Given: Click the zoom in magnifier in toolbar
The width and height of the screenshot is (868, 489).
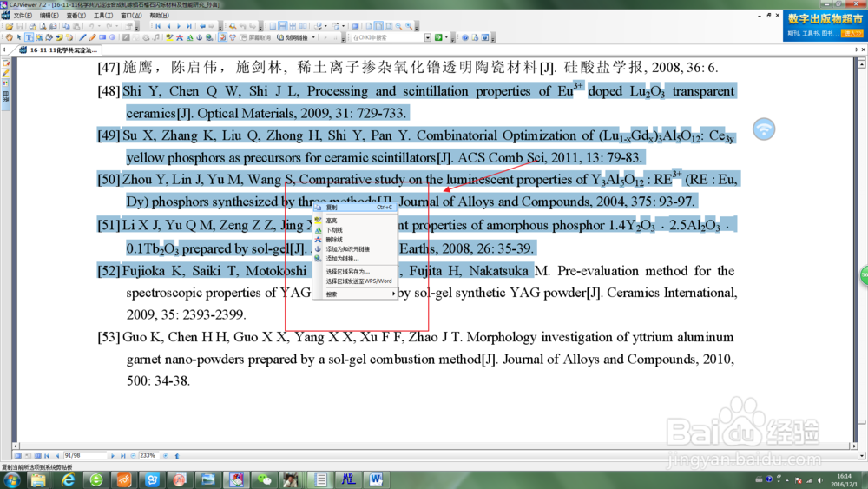Looking at the screenshot, I should click(x=409, y=26).
